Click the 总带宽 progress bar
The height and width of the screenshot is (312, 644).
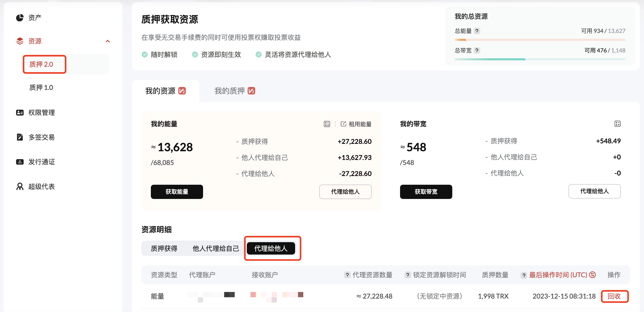(x=540, y=59)
